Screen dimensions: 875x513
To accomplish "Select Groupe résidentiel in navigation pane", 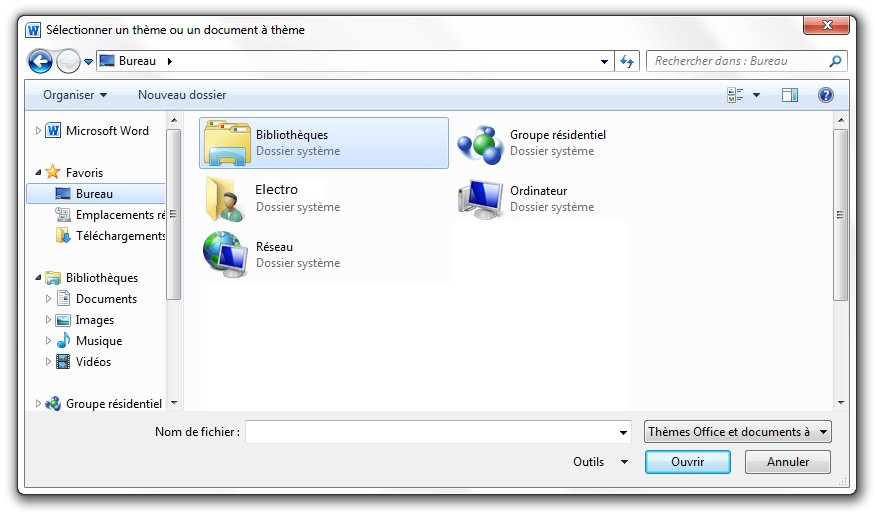I will [x=114, y=404].
